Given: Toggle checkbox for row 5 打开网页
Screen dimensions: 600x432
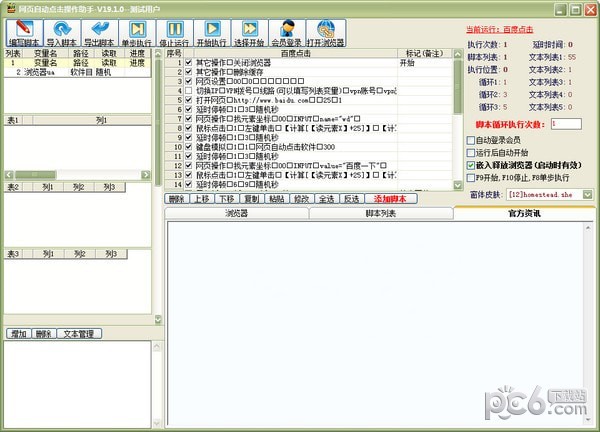Looking at the screenshot, I should tap(189, 99).
